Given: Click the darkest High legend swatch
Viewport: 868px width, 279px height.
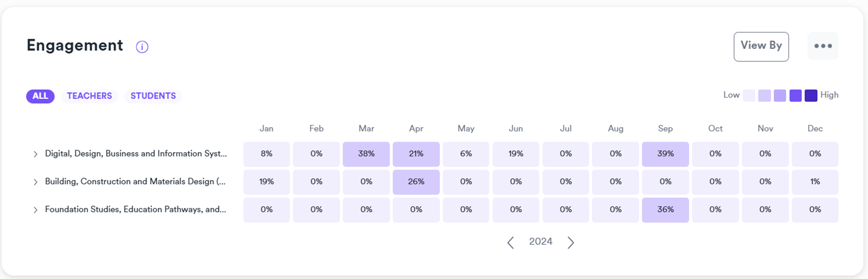Looking at the screenshot, I should (x=810, y=96).
